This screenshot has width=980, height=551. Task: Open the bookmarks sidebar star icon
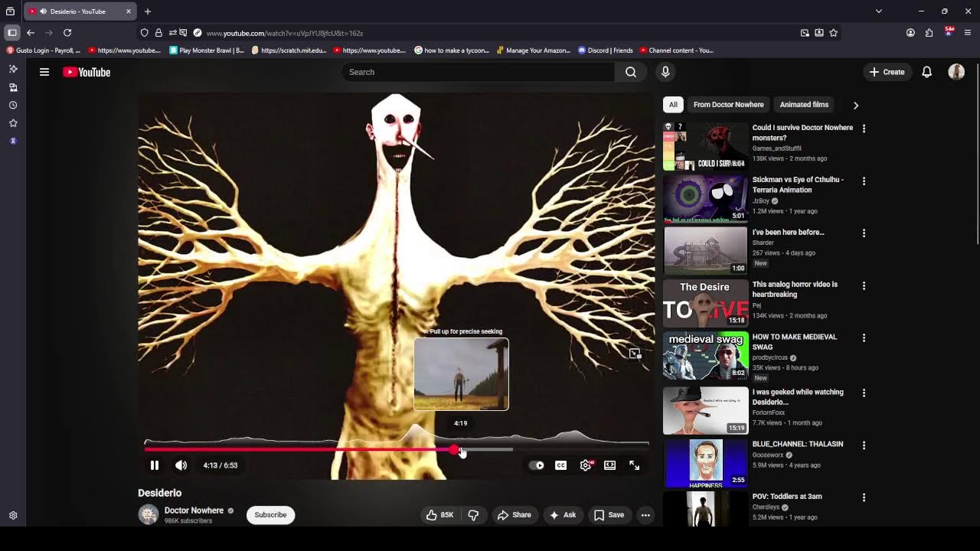(13, 123)
